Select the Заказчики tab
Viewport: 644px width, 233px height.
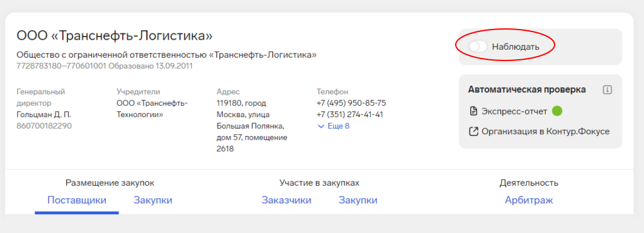click(x=286, y=200)
